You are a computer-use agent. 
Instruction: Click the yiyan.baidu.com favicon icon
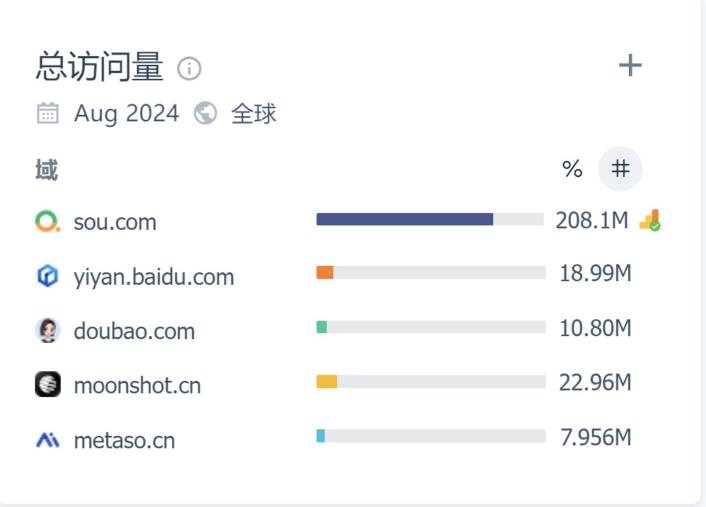47,276
